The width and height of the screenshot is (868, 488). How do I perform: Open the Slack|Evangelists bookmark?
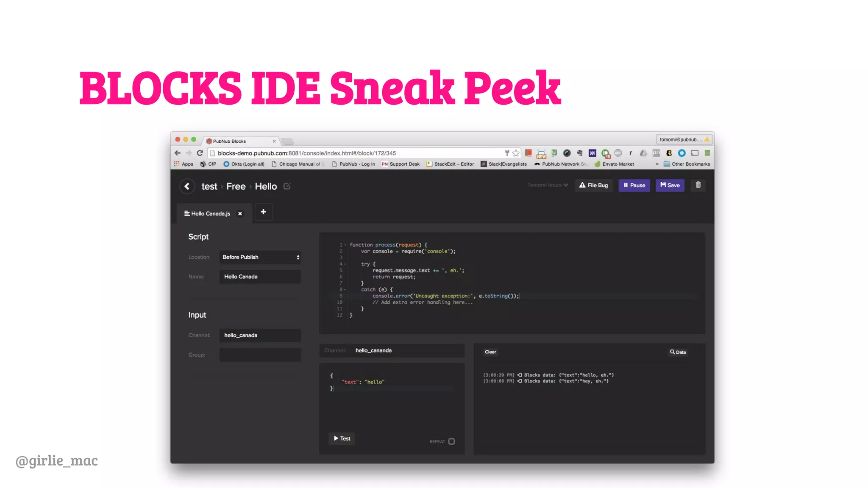(504, 164)
